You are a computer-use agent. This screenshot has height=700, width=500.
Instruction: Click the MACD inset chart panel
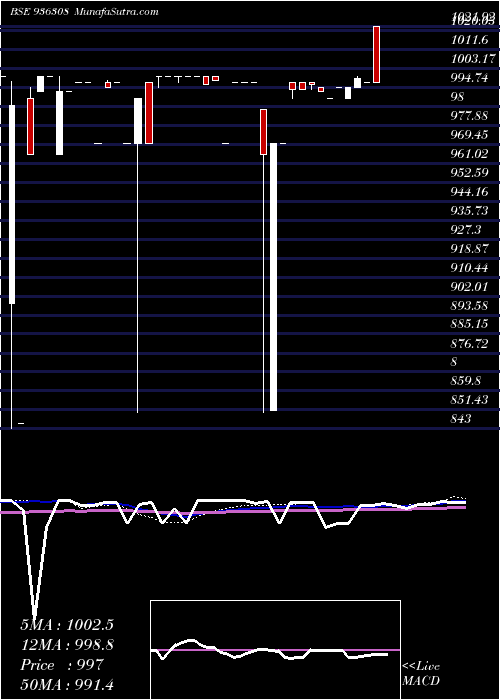[x=275, y=650]
